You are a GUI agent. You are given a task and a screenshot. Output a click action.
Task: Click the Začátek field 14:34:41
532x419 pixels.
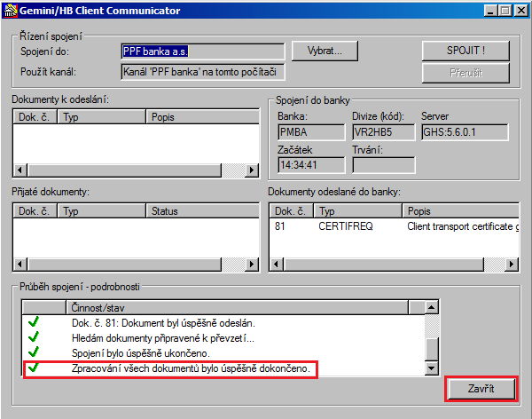(x=311, y=165)
